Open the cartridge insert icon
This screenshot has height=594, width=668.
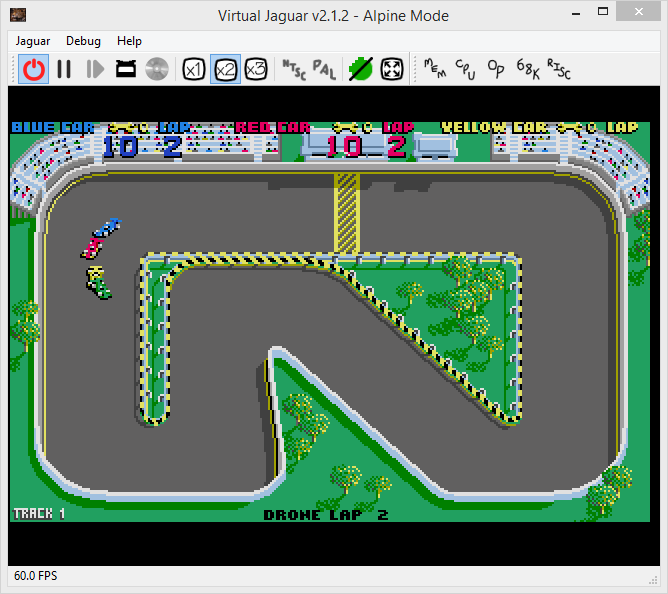click(x=126, y=69)
